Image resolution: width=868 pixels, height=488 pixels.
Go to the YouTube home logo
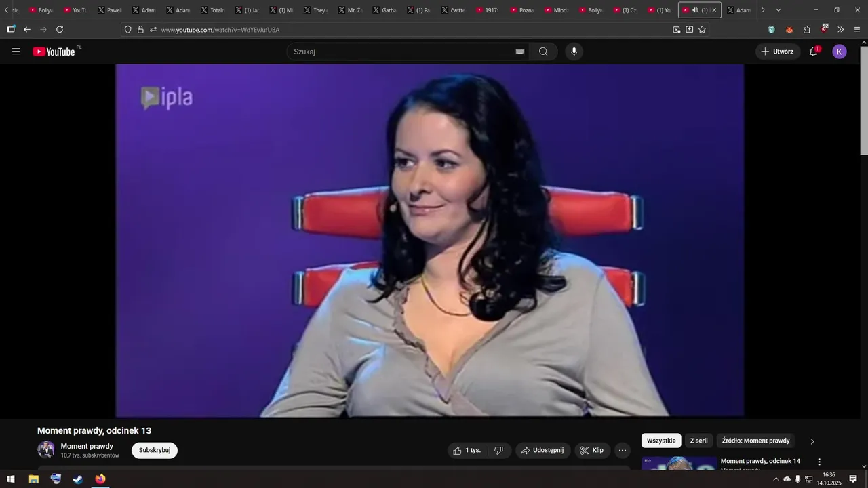tap(54, 52)
